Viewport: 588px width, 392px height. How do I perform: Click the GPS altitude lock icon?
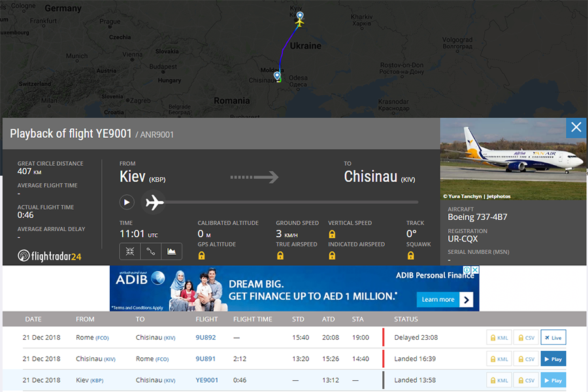pyautogui.click(x=201, y=255)
